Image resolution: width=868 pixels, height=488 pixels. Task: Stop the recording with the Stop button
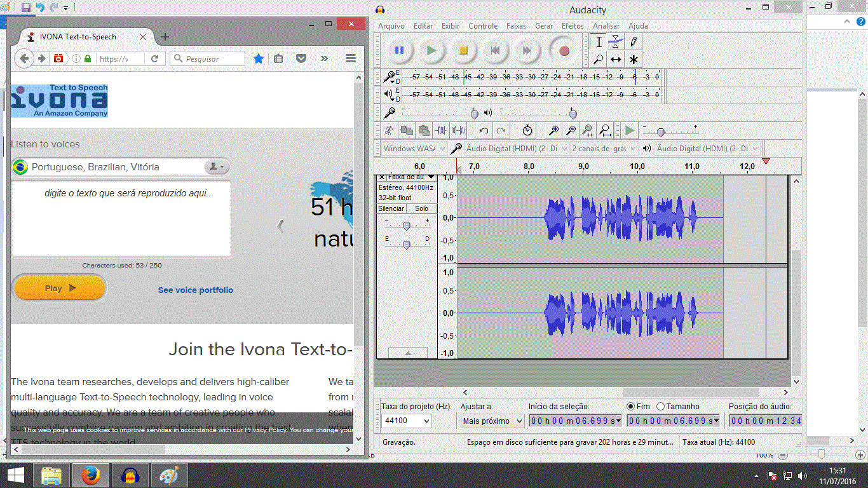pos(463,50)
